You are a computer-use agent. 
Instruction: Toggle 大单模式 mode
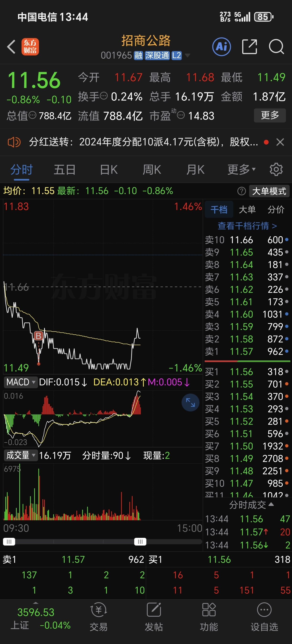[269, 191]
